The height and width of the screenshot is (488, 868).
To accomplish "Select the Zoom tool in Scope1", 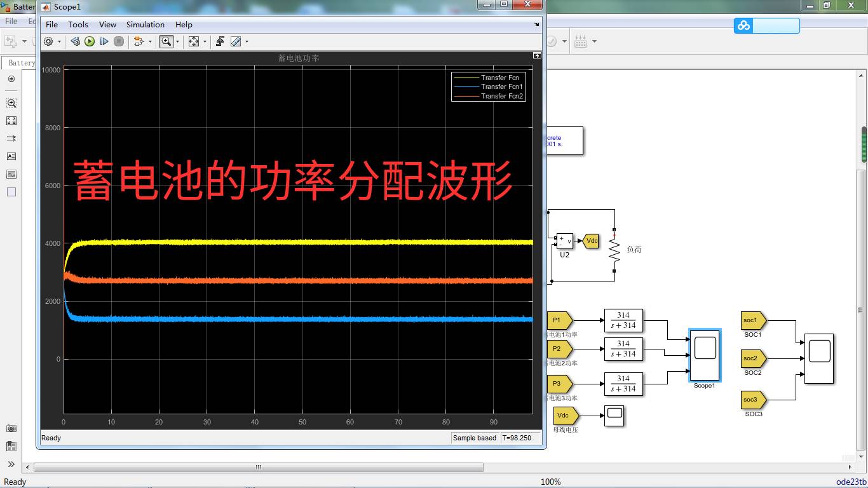I will tap(166, 41).
